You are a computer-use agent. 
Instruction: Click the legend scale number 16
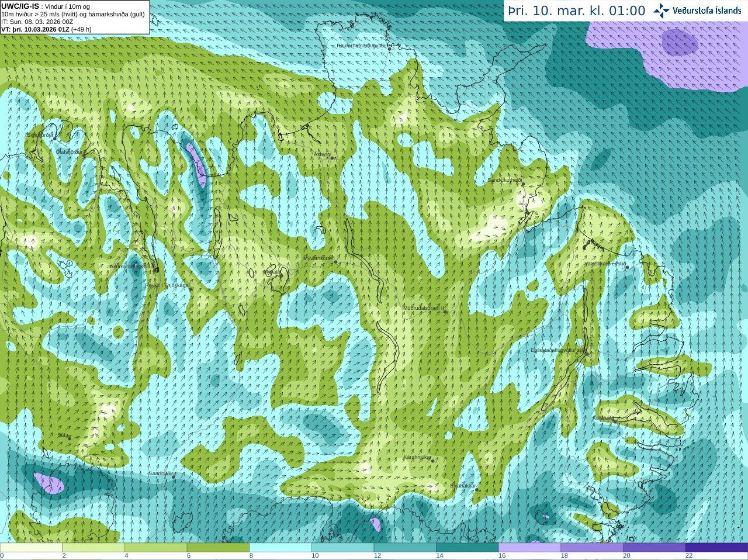point(502,556)
